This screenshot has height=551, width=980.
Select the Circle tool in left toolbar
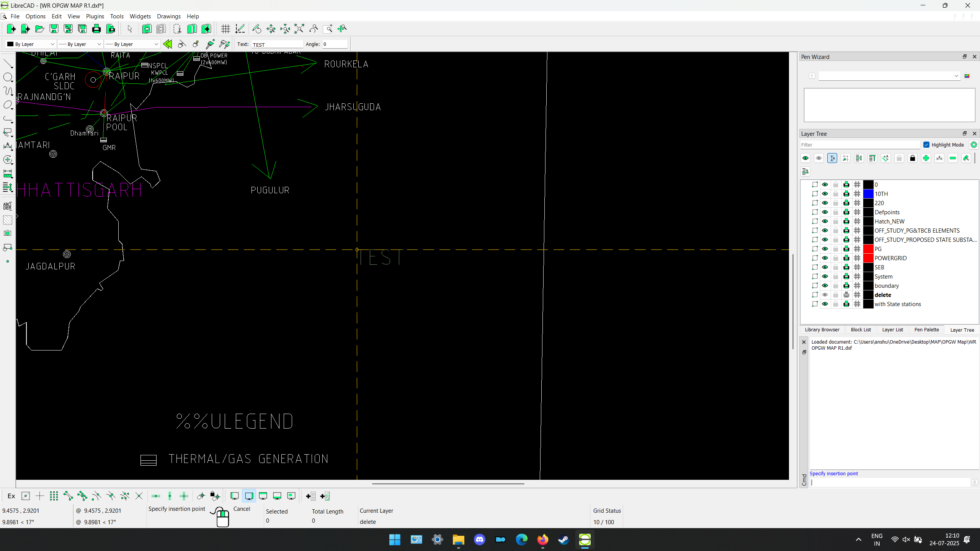click(8, 77)
